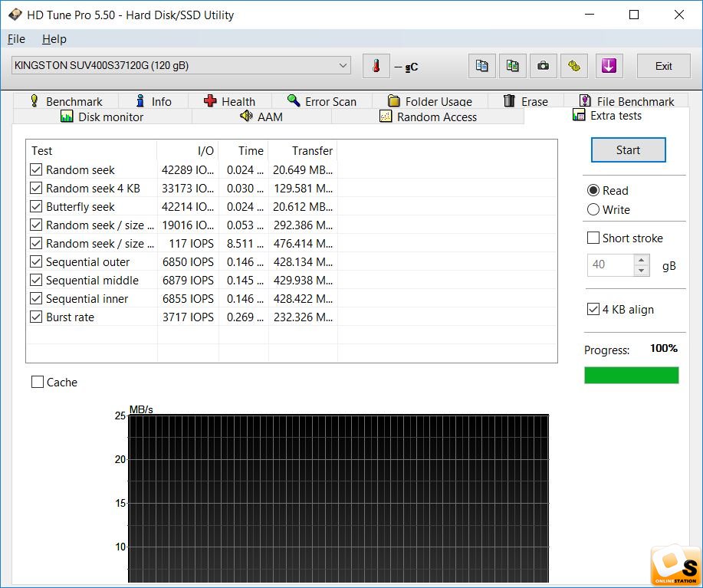Screen dimensions: 703x588
Task: Open the Benchmark tab
Action: coord(66,101)
